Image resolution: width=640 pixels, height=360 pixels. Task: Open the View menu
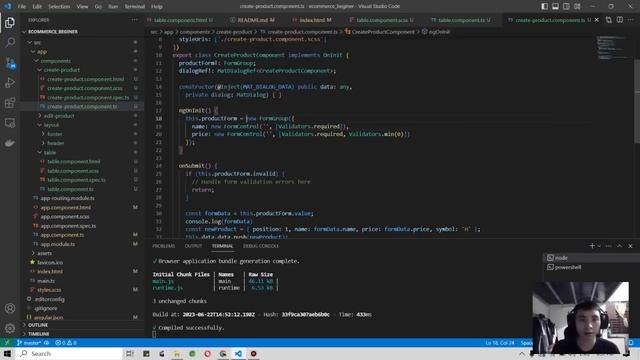pyautogui.click(x=82, y=7)
